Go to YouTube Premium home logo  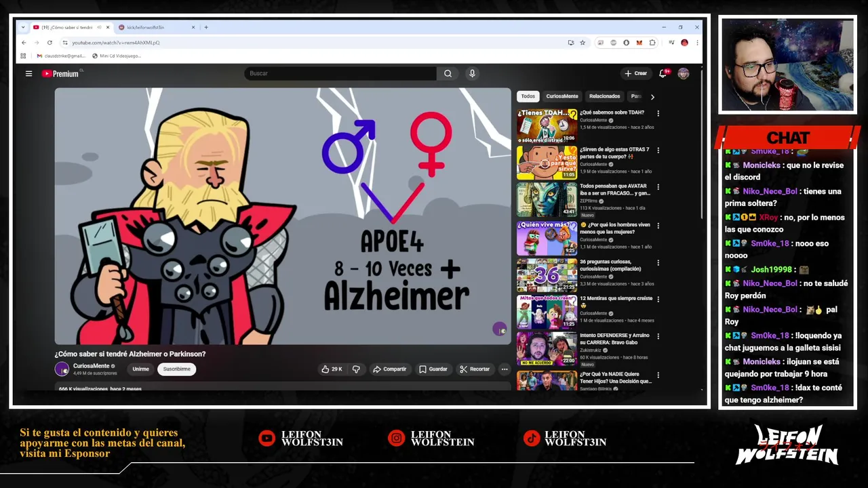tap(62, 73)
